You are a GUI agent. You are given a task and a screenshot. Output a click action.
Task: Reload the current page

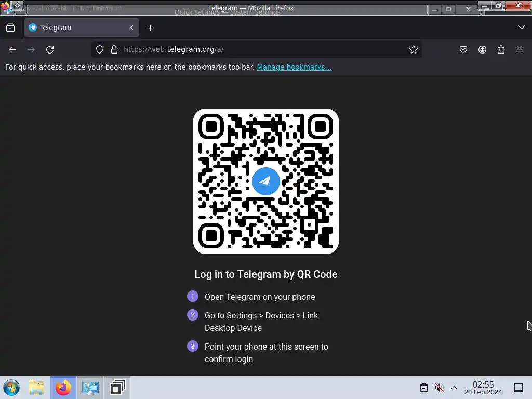tap(50, 49)
